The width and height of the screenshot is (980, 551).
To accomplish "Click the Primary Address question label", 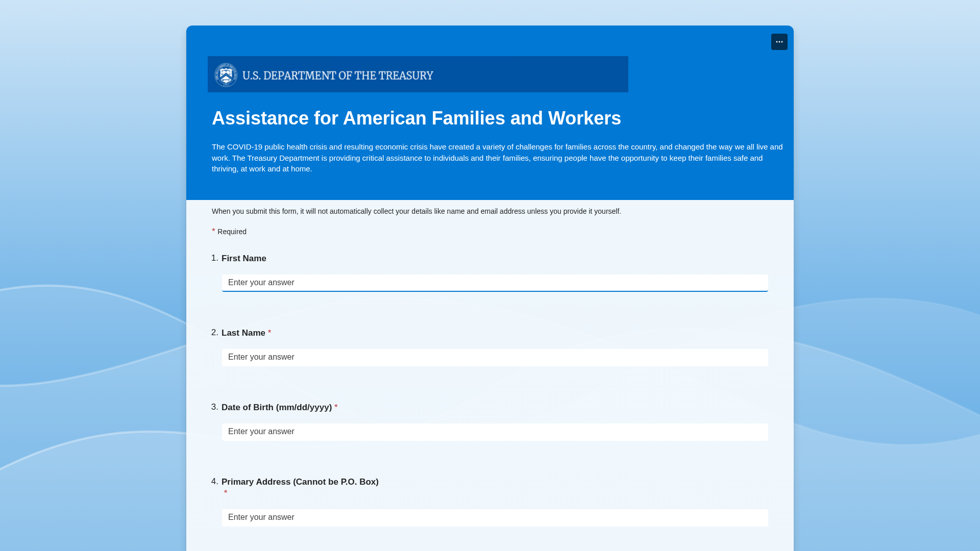I will click(300, 482).
